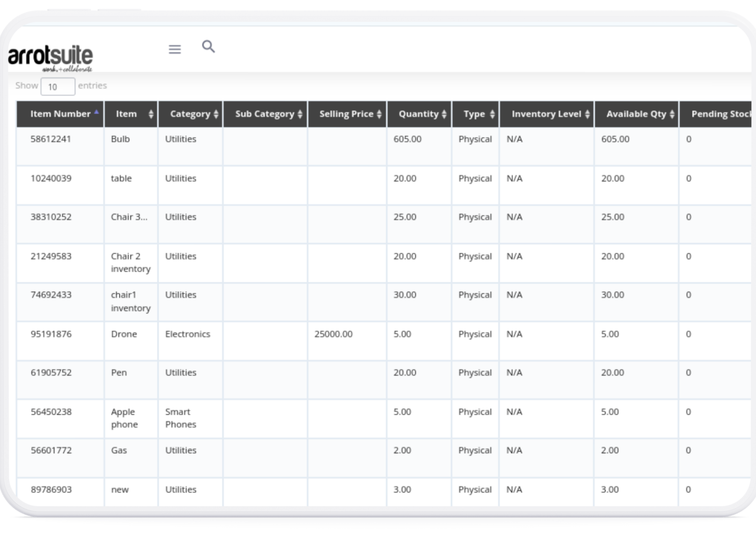Select item number 58612241 row
This screenshot has height=536, width=756.
tap(51, 139)
